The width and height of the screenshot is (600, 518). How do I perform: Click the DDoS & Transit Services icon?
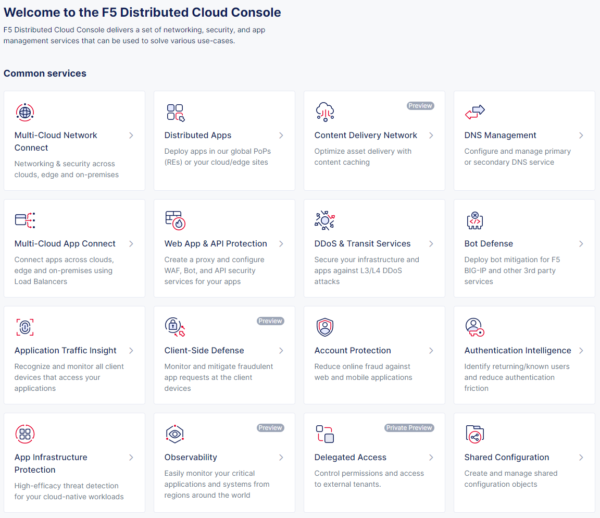[325, 220]
